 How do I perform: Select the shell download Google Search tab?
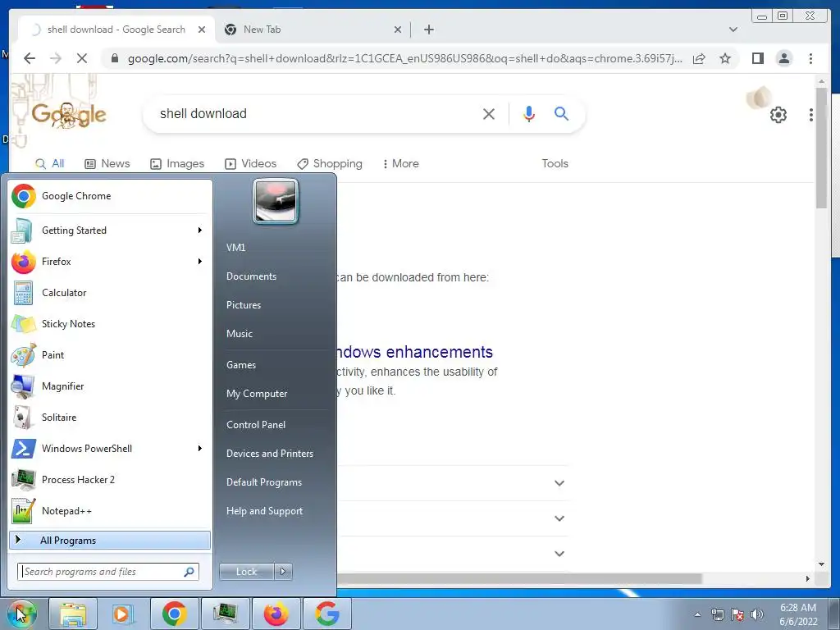pyautogui.click(x=116, y=30)
